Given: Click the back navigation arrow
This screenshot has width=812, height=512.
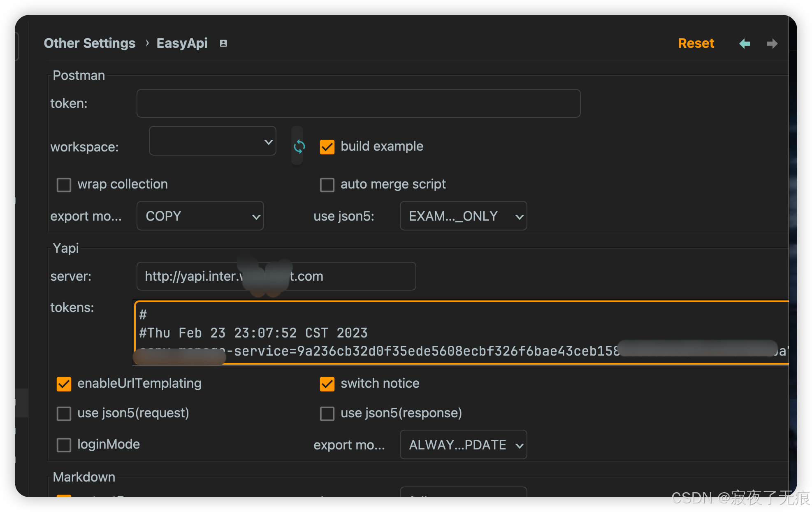Looking at the screenshot, I should click(x=745, y=44).
